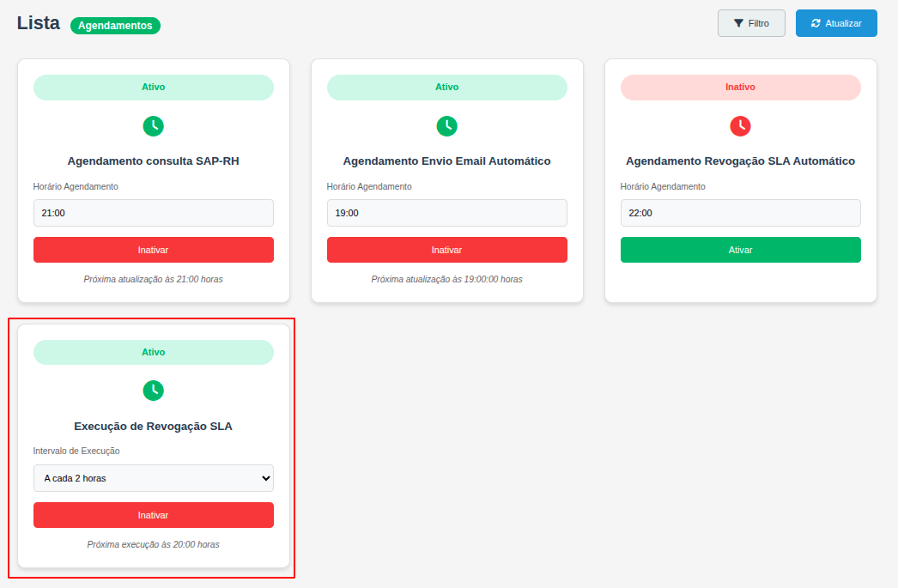
Task: Click the Ativo pill on Envio Email card
Action: 446,88
